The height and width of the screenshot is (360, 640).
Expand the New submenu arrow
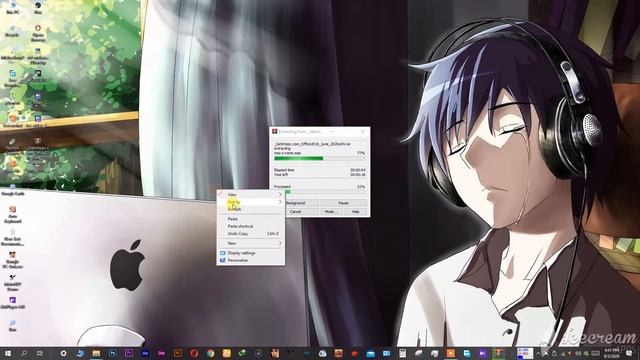pyautogui.click(x=280, y=243)
